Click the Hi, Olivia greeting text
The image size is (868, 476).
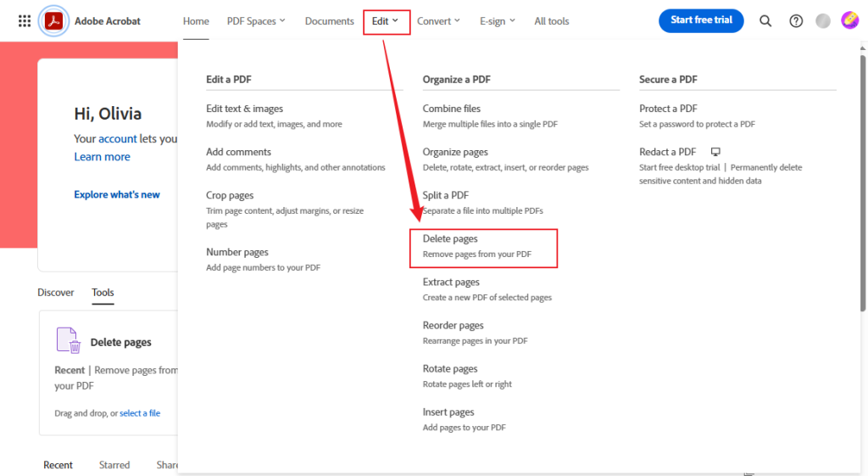pyautogui.click(x=108, y=114)
